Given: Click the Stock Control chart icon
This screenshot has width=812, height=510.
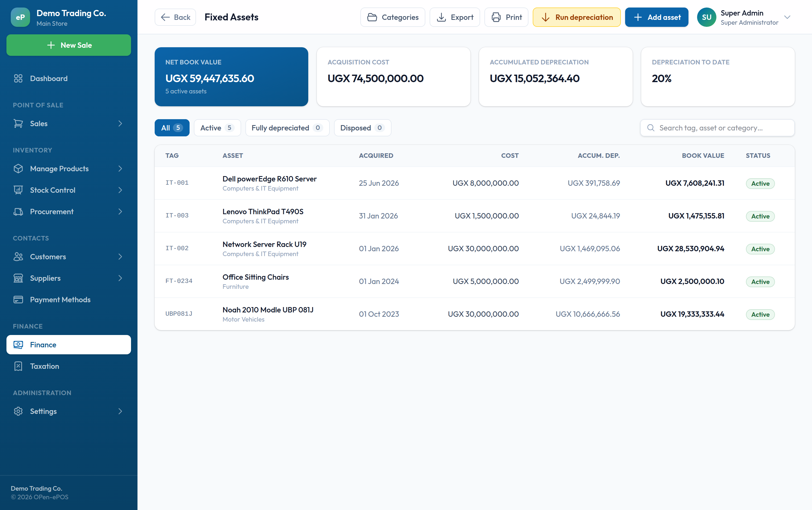Looking at the screenshot, I should 18,190.
